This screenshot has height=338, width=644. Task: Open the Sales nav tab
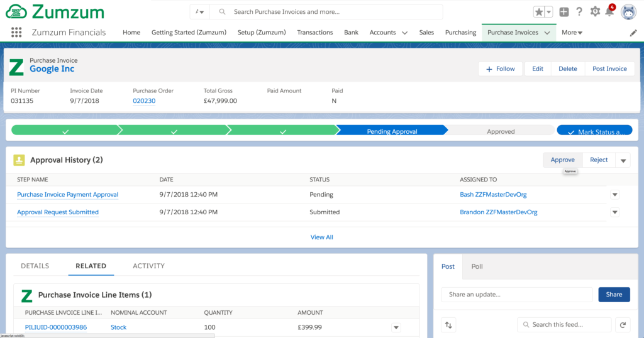[x=426, y=33]
